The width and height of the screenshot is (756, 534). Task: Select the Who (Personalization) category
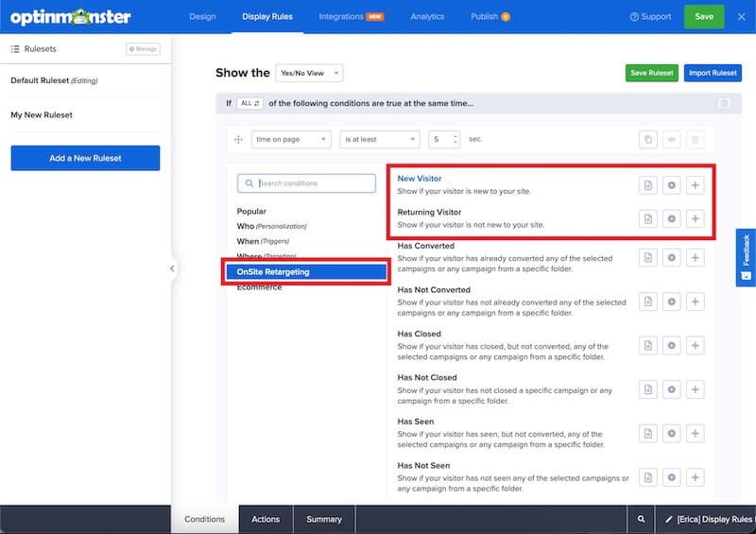pyautogui.click(x=271, y=226)
